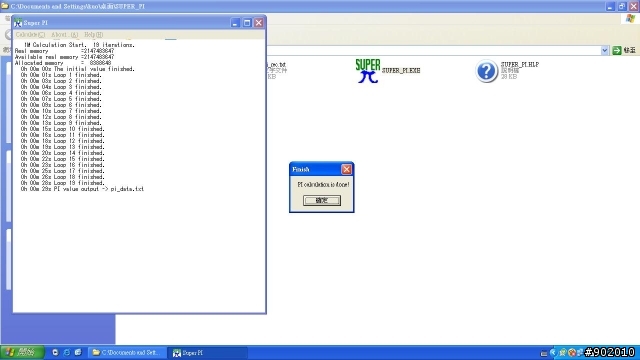This screenshot has height=360, width=640.
Task: Launch Internet Explorer from quick launch
Action: pos(67,353)
